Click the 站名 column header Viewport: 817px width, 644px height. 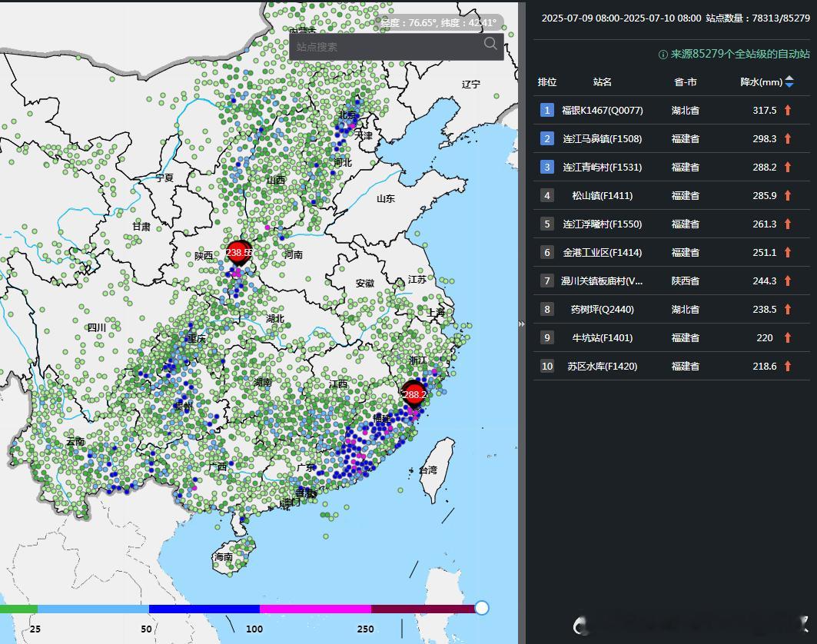click(603, 81)
